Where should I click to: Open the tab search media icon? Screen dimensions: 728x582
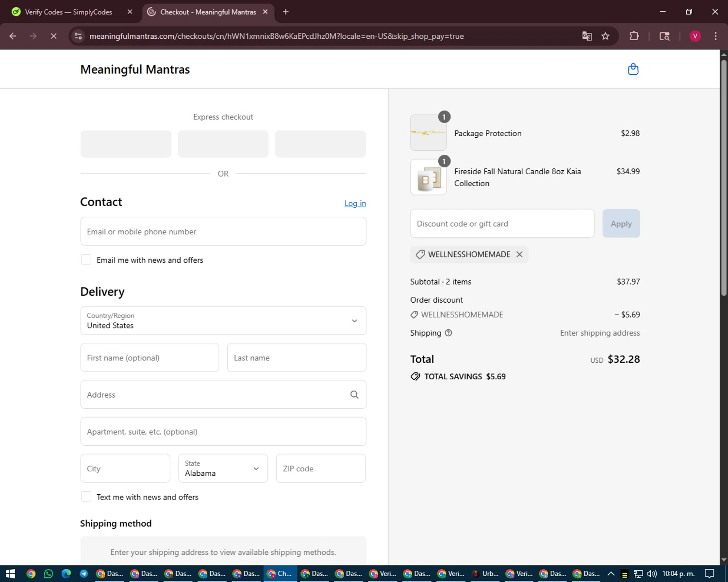664,36
